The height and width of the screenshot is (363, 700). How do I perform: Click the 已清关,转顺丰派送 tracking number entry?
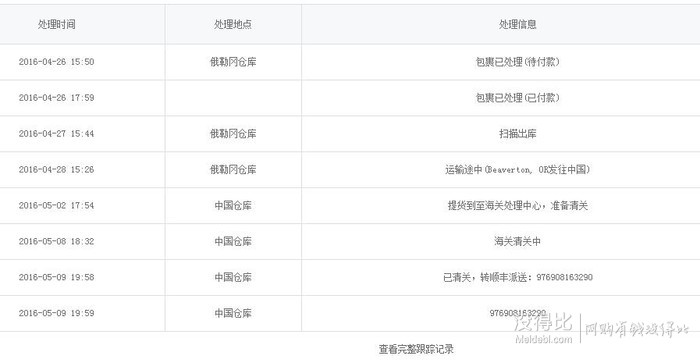click(517, 277)
